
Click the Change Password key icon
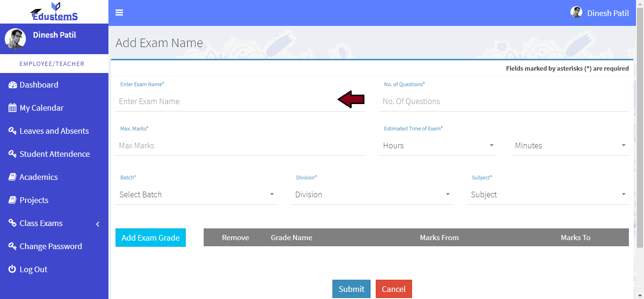(x=13, y=246)
